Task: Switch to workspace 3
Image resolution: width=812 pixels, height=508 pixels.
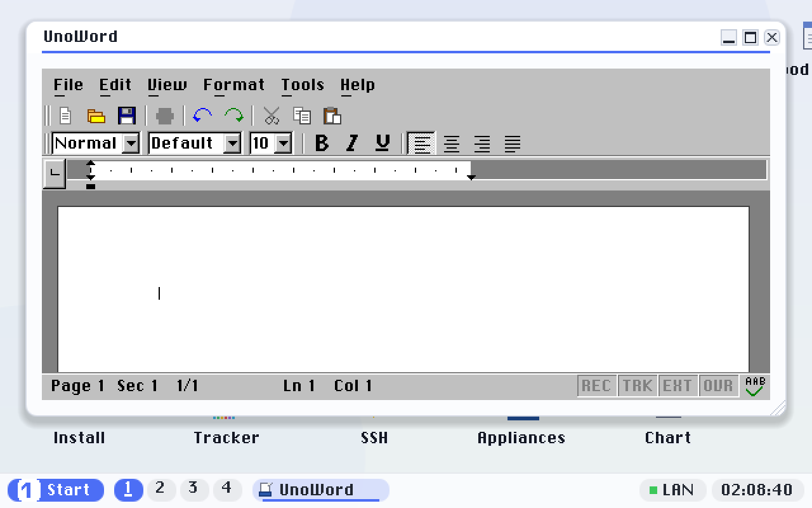Action: (194, 490)
